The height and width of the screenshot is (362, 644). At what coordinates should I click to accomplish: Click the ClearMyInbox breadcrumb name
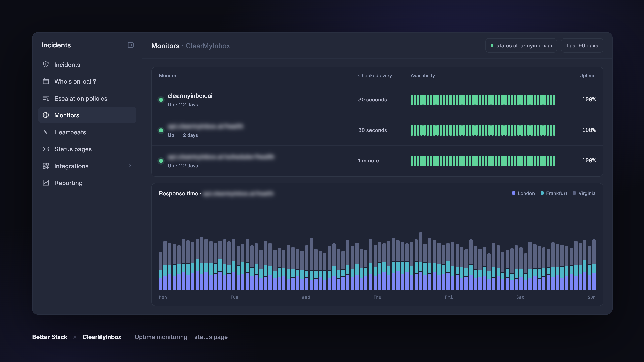208,46
